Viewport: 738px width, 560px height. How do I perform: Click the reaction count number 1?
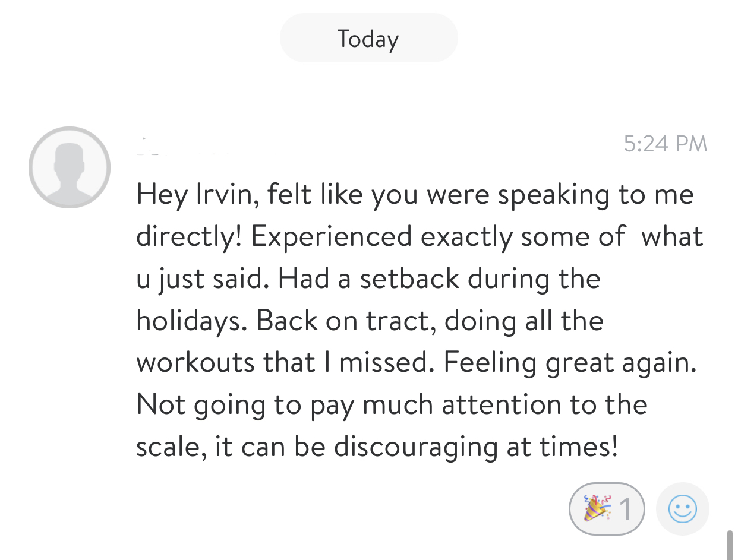tap(624, 509)
